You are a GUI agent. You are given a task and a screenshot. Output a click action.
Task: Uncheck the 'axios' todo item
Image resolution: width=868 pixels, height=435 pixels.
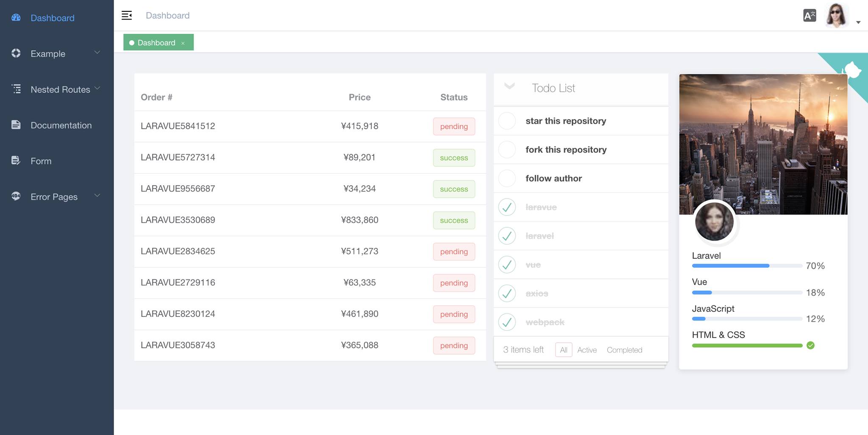point(507,293)
